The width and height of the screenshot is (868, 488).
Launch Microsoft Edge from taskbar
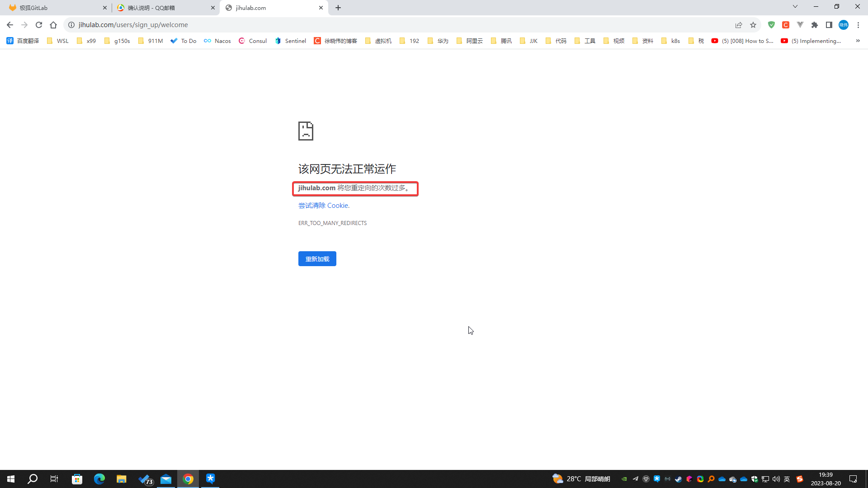[99, 479]
